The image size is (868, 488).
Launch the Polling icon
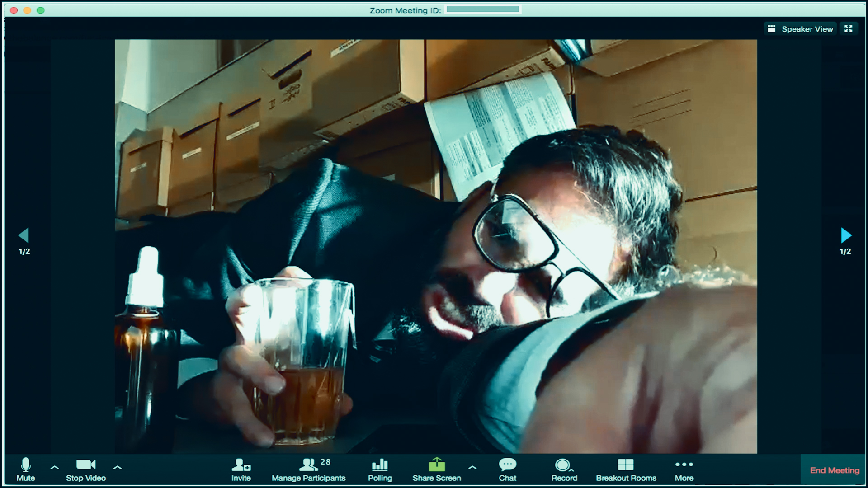click(x=380, y=465)
